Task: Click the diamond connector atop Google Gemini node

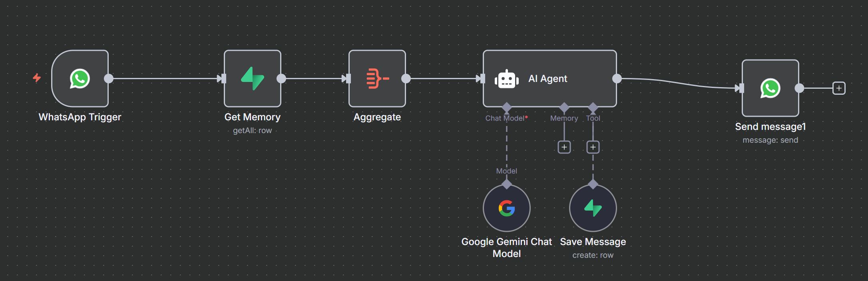Action: [x=507, y=184]
